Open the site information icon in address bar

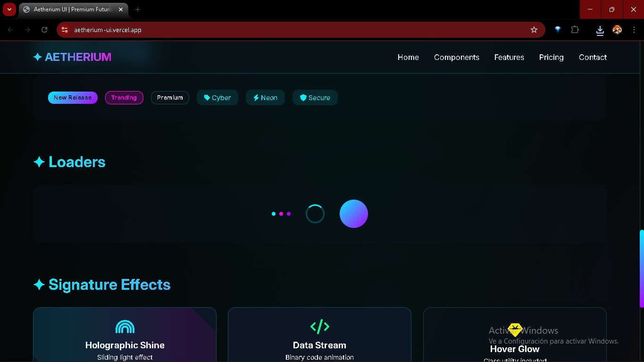(x=65, y=30)
